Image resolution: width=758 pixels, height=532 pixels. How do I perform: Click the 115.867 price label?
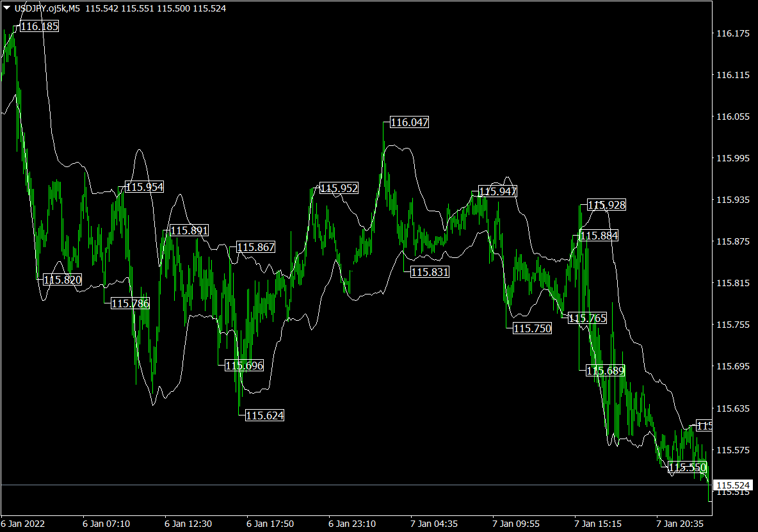(x=255, y=247)
